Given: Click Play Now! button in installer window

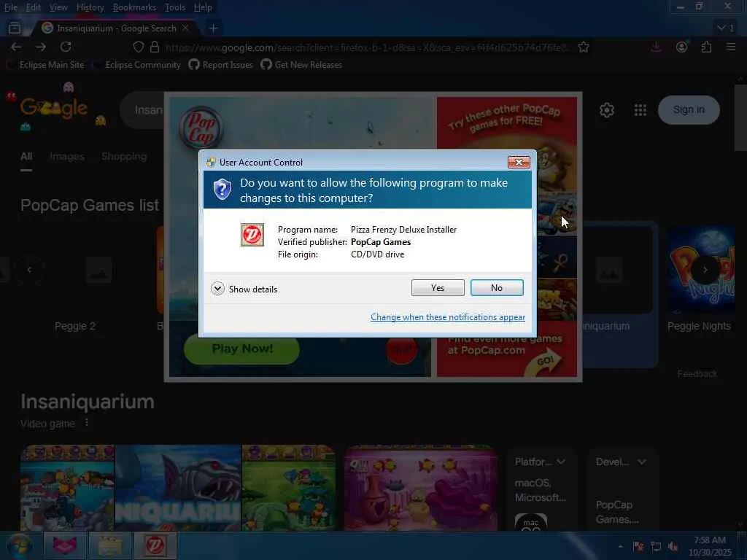Looking at the screenshot, I should pos(242,349).
